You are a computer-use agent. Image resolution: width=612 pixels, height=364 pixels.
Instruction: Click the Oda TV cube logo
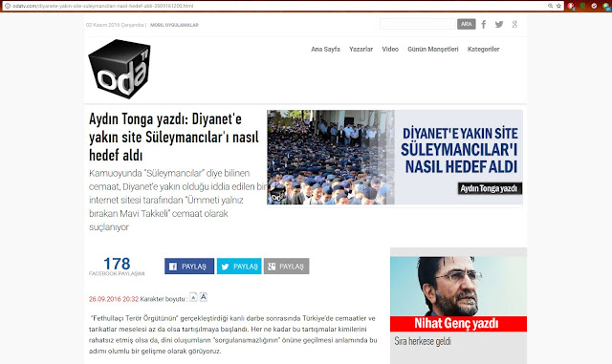pos(120,69)
